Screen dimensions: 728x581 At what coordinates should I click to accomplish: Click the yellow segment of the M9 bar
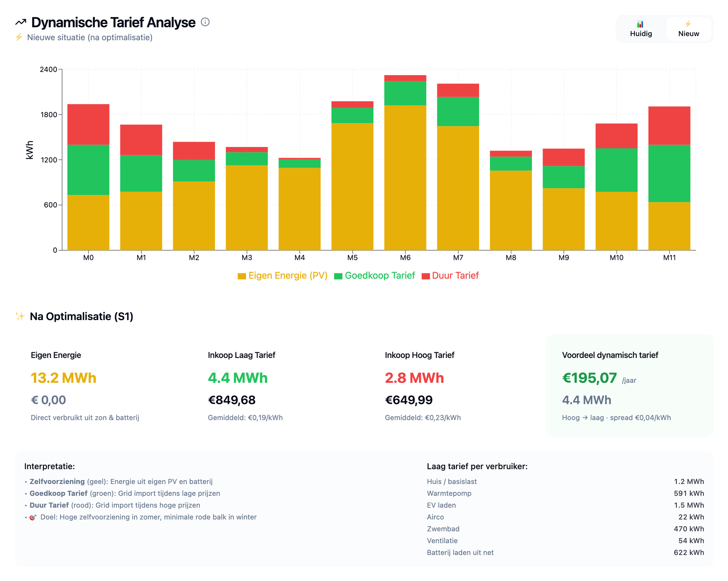coord(564,219)
